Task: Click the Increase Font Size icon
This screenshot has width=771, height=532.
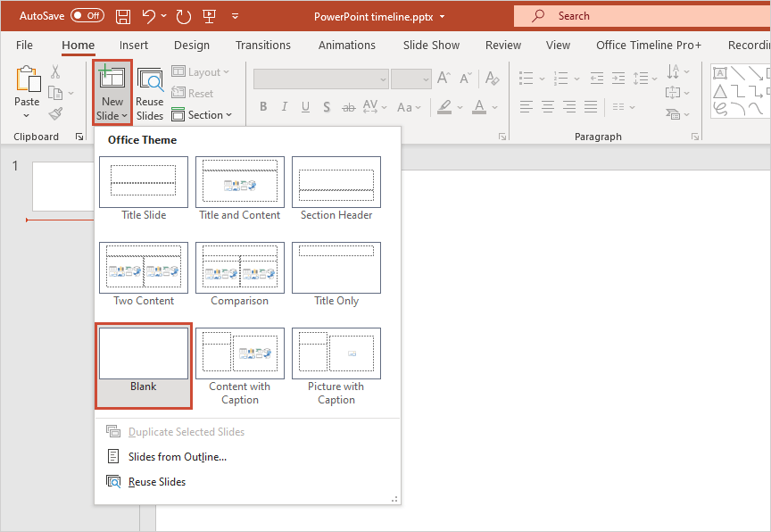Action: coord(444,79)
